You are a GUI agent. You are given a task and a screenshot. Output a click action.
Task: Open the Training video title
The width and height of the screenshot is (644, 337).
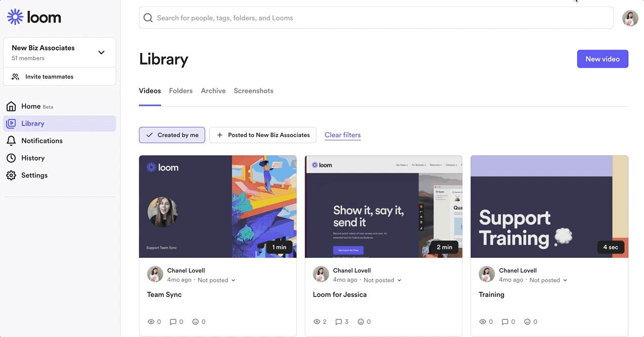click(x=491, y=294)
